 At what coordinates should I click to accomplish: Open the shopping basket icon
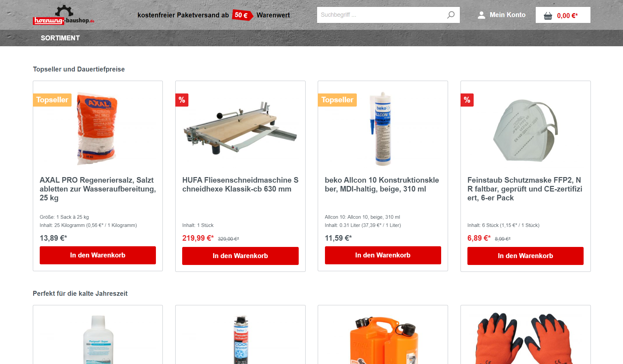[548, 16]
